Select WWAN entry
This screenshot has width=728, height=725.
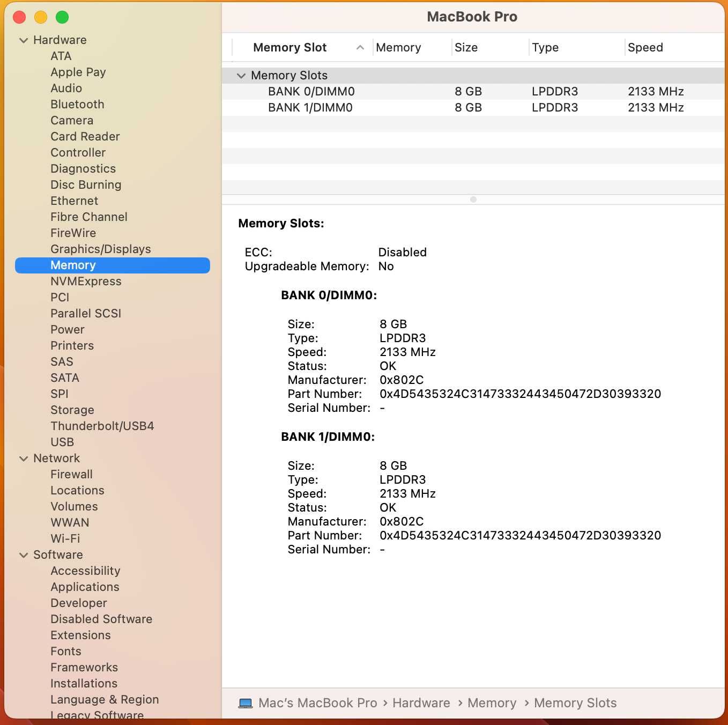(70, 523)
